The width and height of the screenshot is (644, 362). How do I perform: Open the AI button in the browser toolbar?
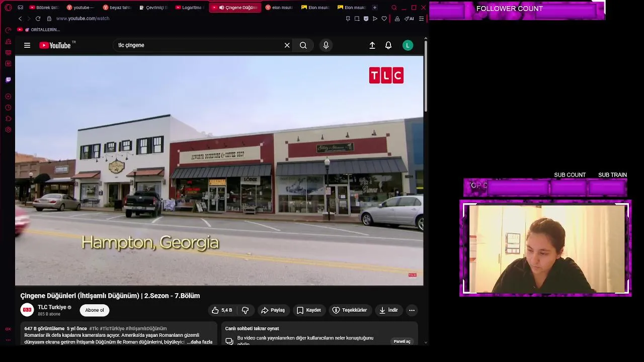409,19
